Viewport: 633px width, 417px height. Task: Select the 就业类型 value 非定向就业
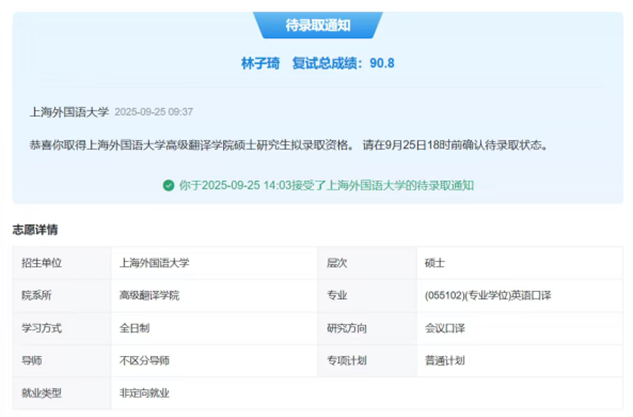point(144,393)
